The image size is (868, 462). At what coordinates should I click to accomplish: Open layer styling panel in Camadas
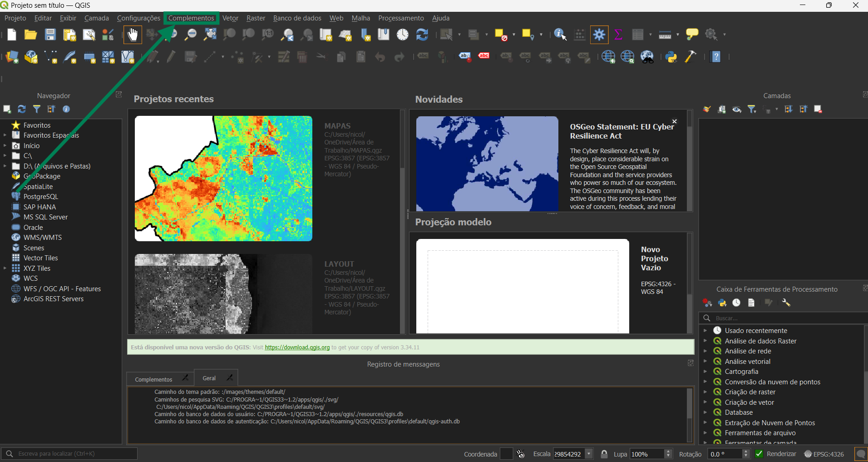coord(707,109)
